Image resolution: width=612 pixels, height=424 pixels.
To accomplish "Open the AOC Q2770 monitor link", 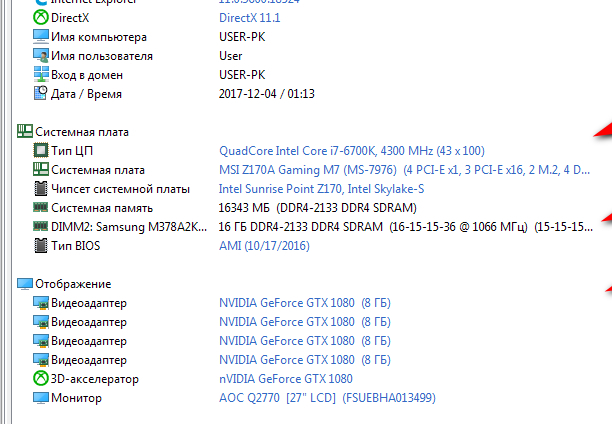I will coord(327,398).
